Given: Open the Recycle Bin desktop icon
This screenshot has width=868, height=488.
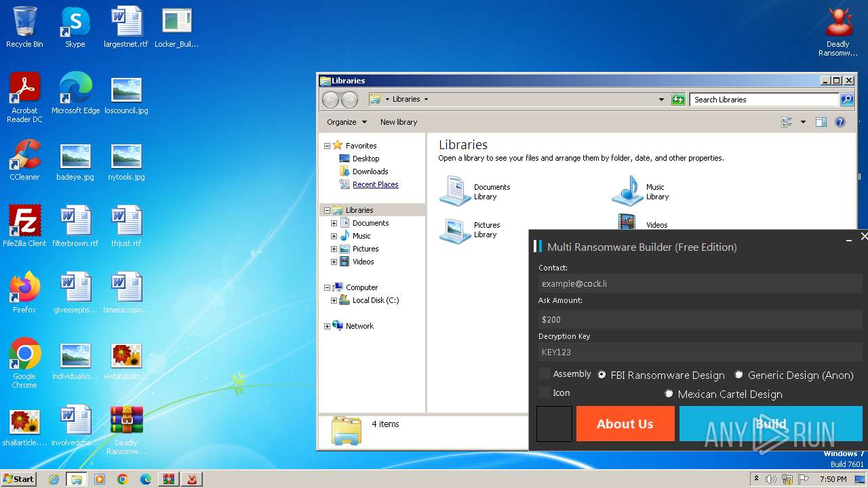Looking at the screenshot, I should (x=24, y=27).
